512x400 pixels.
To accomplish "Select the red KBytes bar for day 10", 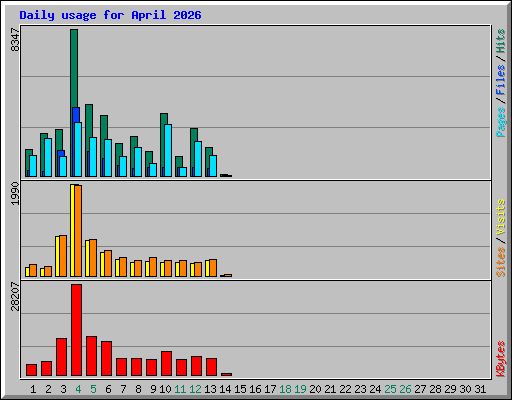I will (166, 363).
